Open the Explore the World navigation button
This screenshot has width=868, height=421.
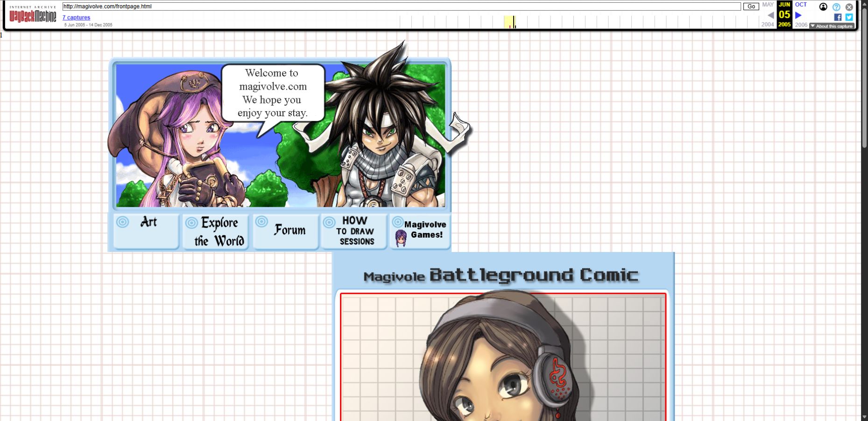pyautogui.click(x=215, y=232)
